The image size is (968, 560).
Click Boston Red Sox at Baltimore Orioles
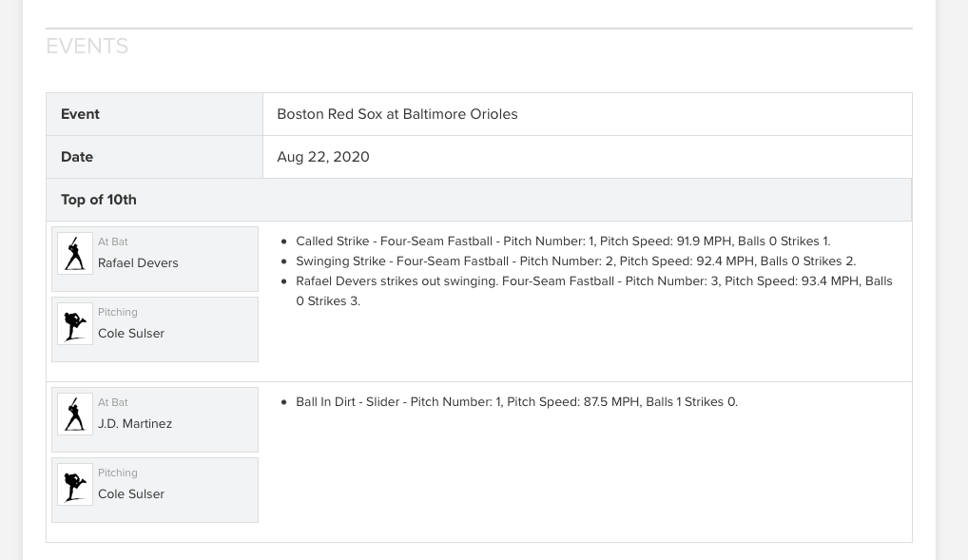coord(397,114)
